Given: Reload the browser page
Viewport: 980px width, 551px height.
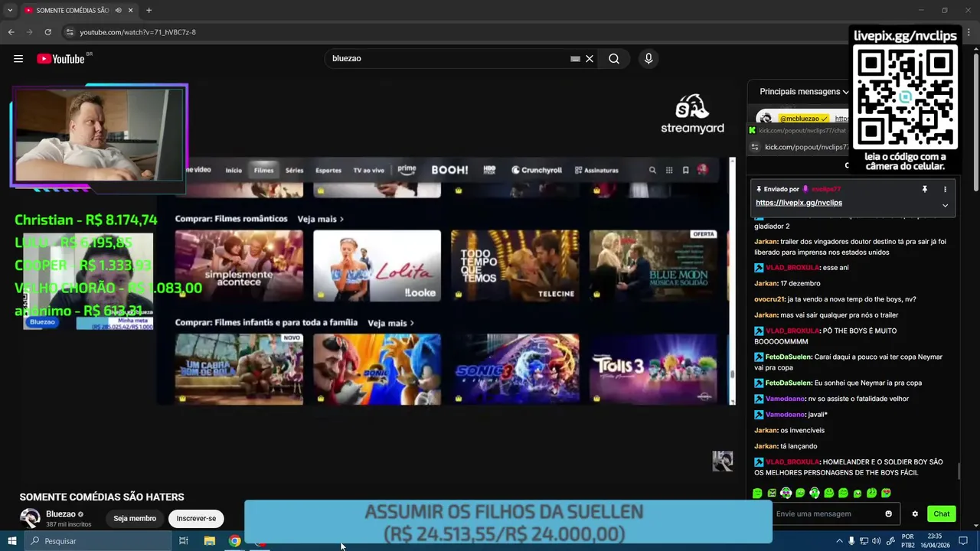Looking at the screenshot, I should [x=47, y=32].
